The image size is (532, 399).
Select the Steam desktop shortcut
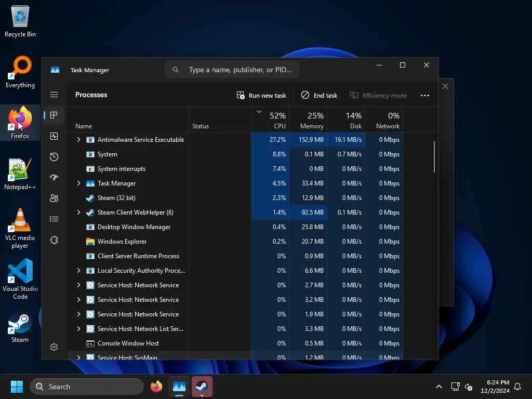coord(20,327)
